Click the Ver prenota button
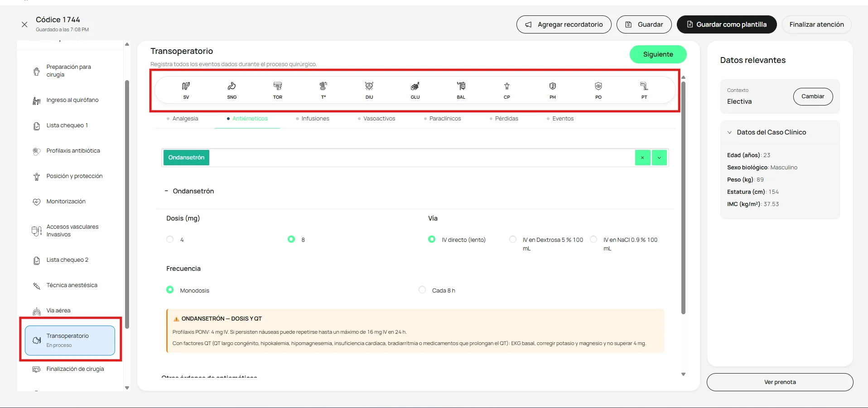Viewport: 868px width, 408px height. [x=780, y=382]
